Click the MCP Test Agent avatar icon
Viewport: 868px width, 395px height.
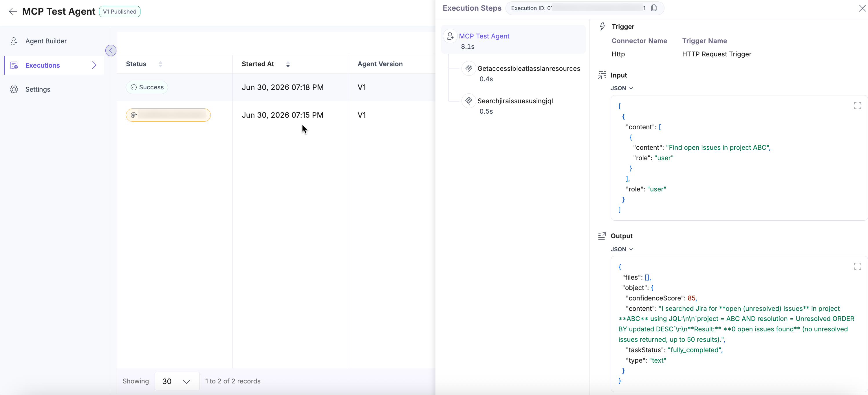pyautogui.click(x=450, y=36)
